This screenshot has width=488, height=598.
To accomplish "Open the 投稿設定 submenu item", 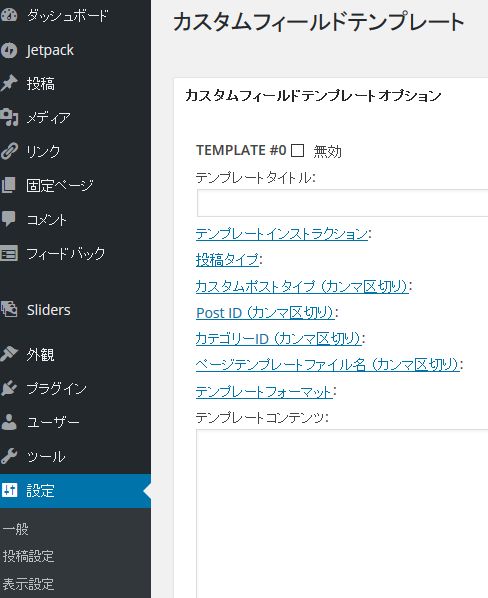I will tap(28, 556).
